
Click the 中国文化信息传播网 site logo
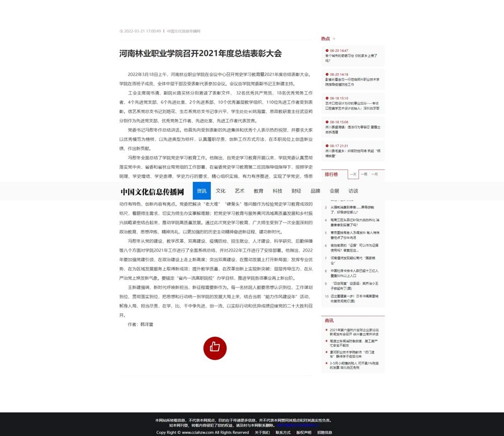pos(152,191)
